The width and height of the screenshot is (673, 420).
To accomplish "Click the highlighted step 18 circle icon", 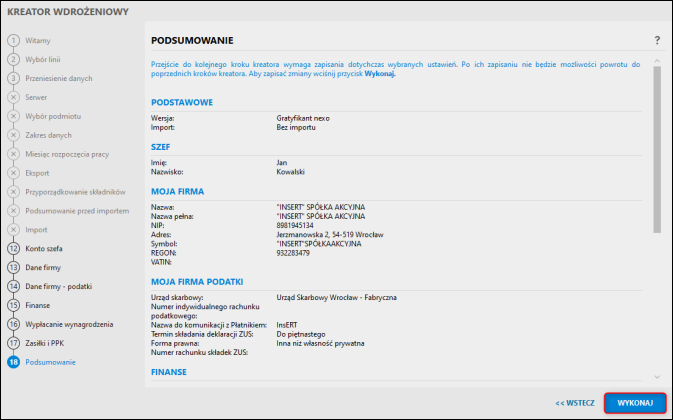I will click(13, 362).
